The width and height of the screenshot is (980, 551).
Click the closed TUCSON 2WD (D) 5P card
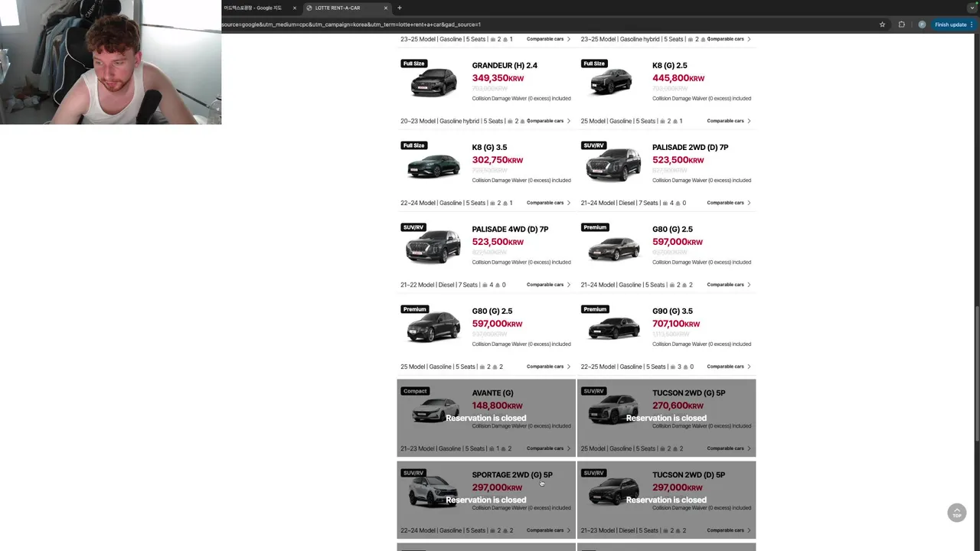[x=666, y=500]
